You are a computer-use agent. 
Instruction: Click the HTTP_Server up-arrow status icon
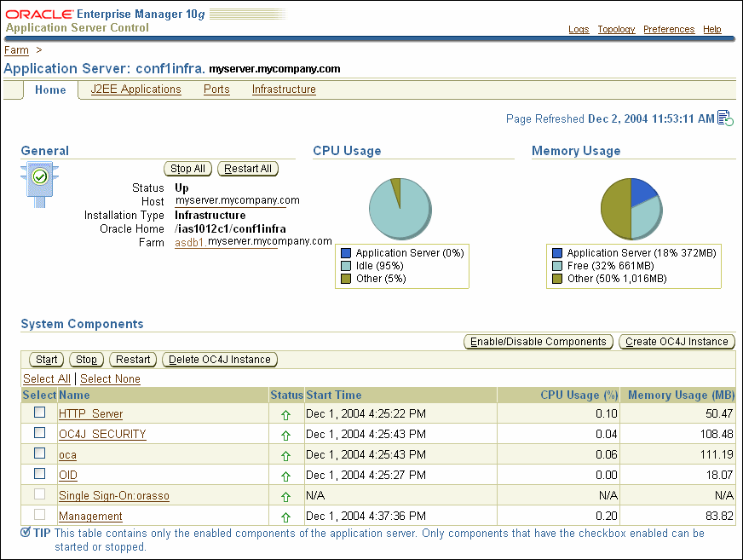[x=285, y=415]
